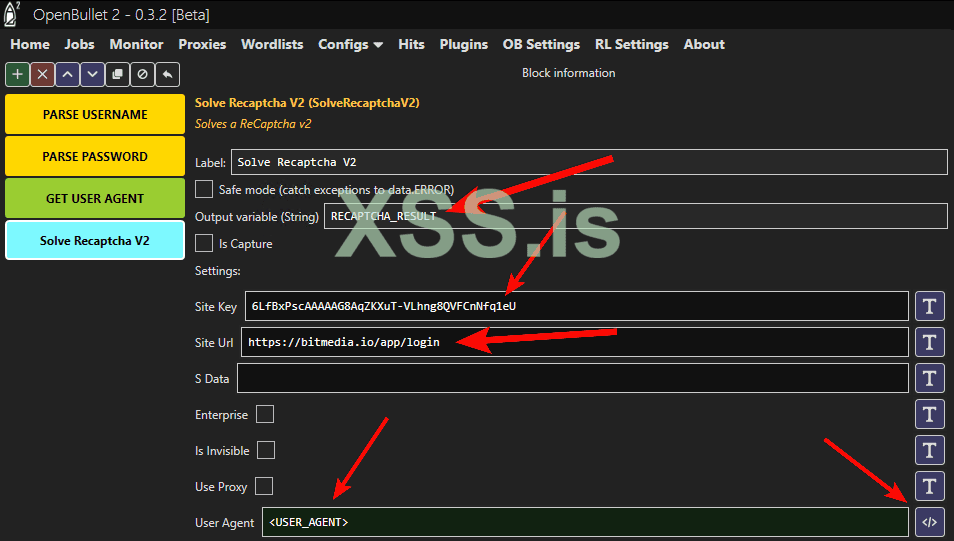Move selected block down with the down chevron
Screen dimensions: 954x541
92,74
